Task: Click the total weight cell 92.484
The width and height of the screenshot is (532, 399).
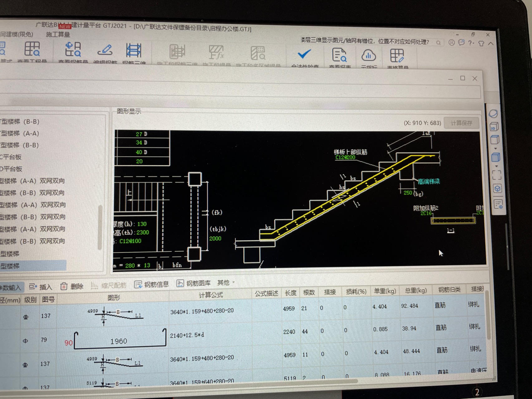Action: click(x=409, y=306)
